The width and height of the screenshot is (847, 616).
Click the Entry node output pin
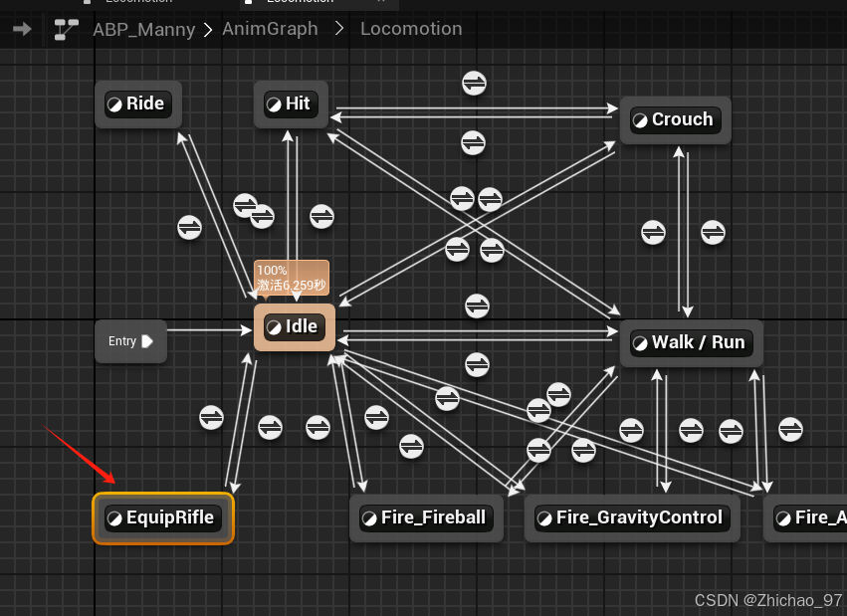[x=147, y=341]
